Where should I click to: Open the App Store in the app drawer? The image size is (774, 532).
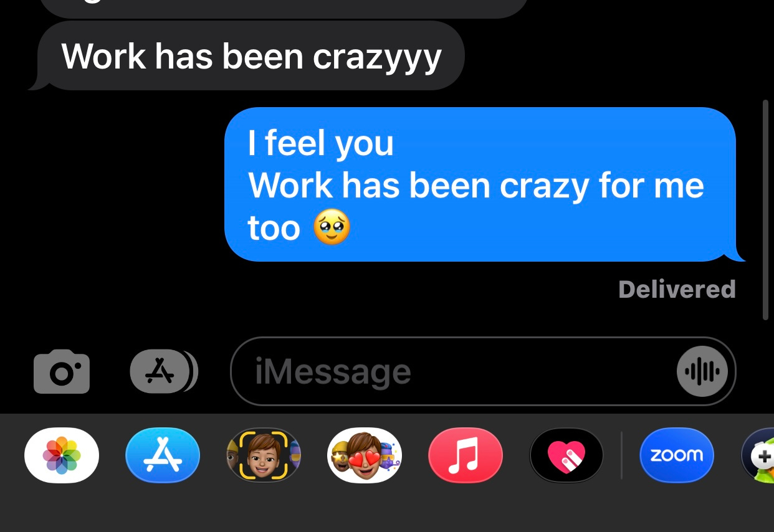coord(163,455)
